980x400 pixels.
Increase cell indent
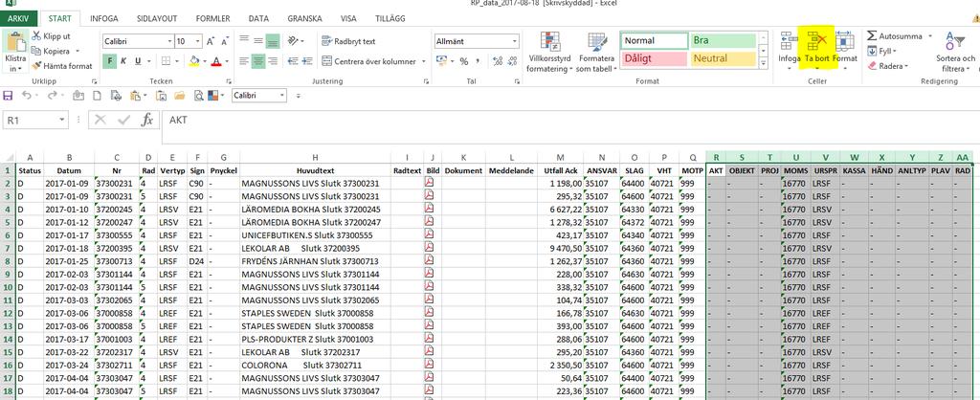pos(306,61)
